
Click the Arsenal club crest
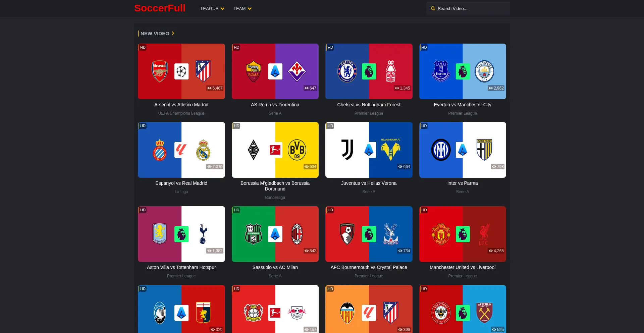coord(160,71)
